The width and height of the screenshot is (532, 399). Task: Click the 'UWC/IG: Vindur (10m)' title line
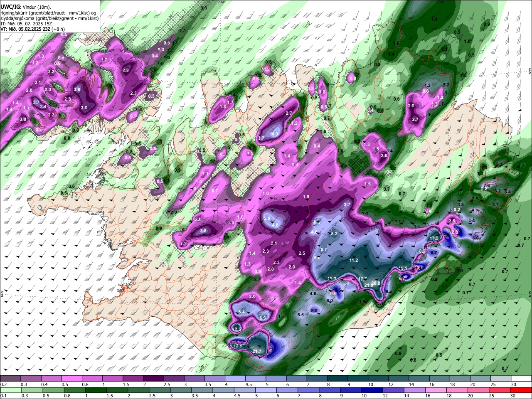coord(25,7)
